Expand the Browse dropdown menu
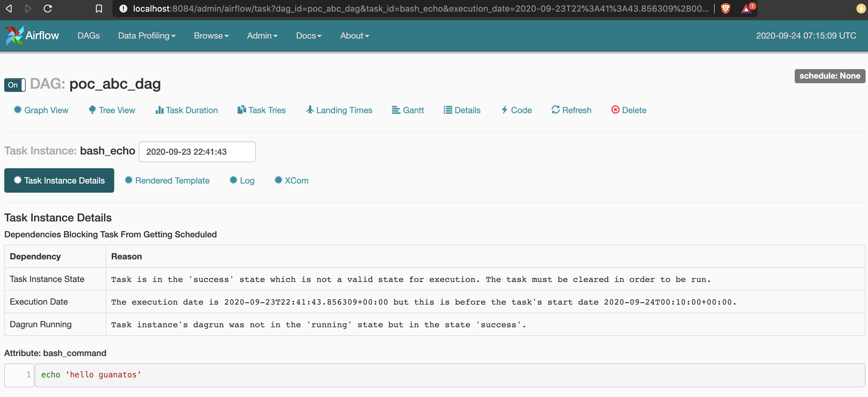This screenshot has width=868, height=397. click(x=211, y=36)
